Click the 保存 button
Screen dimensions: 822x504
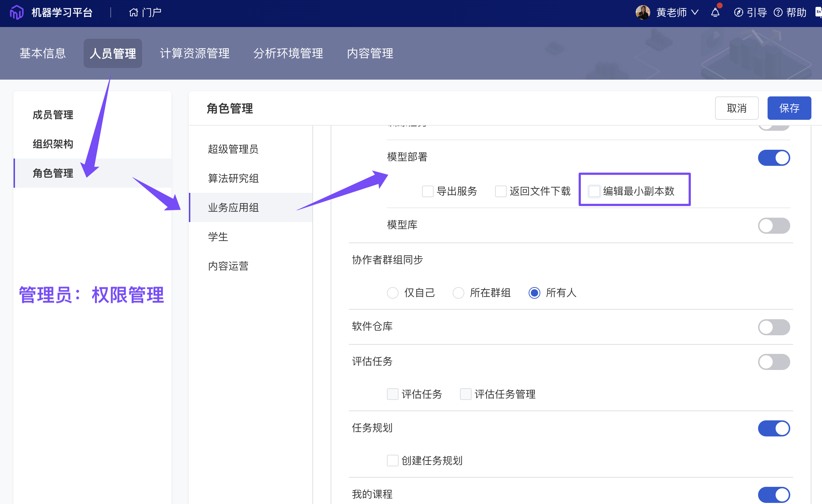pyautogui.click(x=789, y=108)
